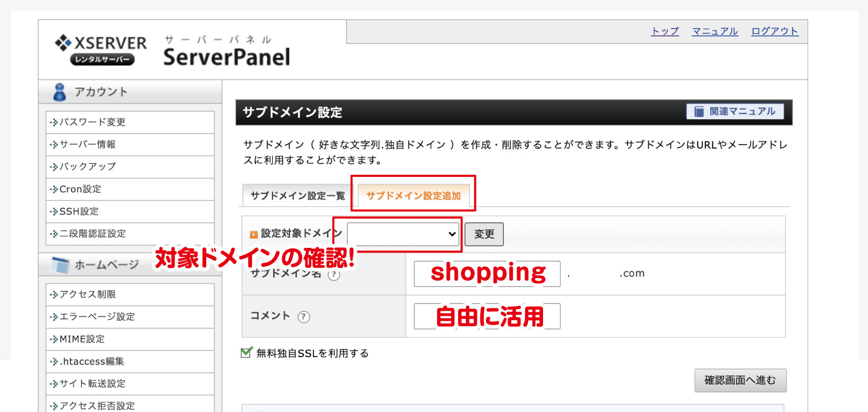Click help icon next to サブドメイン名

(333, 274)
